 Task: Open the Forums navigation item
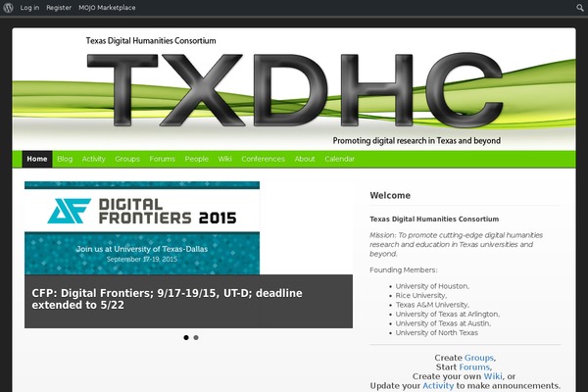[163, 159]
